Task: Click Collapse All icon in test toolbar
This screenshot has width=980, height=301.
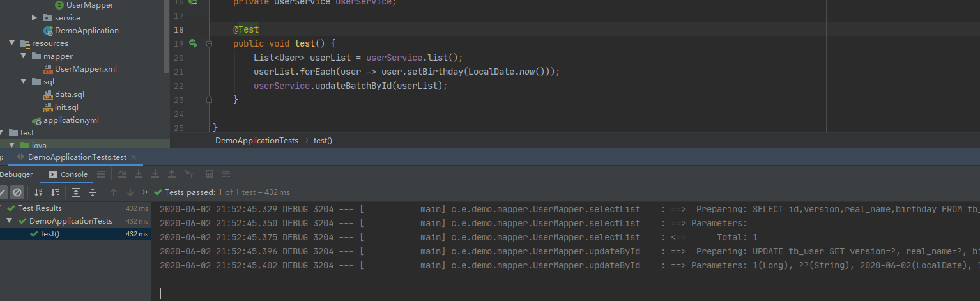Action: 93,192
